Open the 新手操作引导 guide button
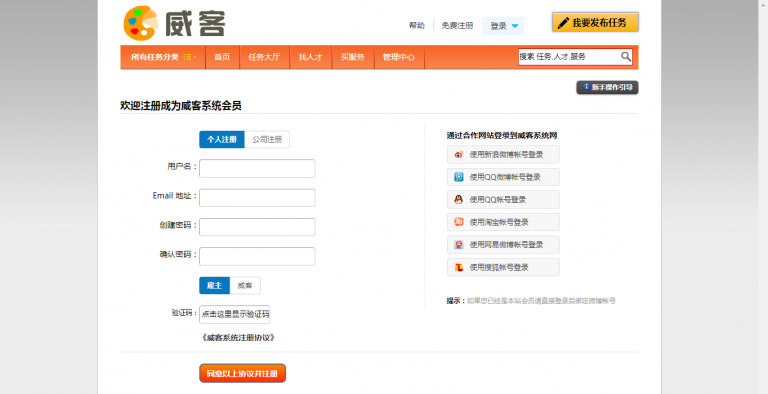The width and height of the screenshot is (768, 394). (x=607, y=88)
